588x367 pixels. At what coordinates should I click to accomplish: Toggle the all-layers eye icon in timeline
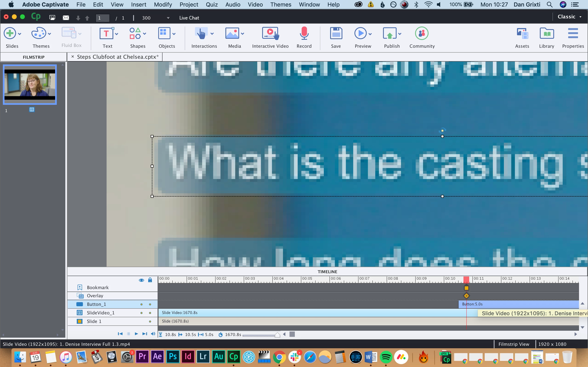point(141,280)
